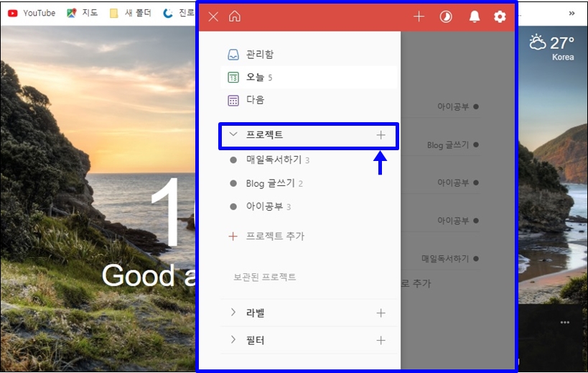Add a new task using the header plus icon
The width and height of the screenshot is (588, 373).
click(x=419, y=17)
